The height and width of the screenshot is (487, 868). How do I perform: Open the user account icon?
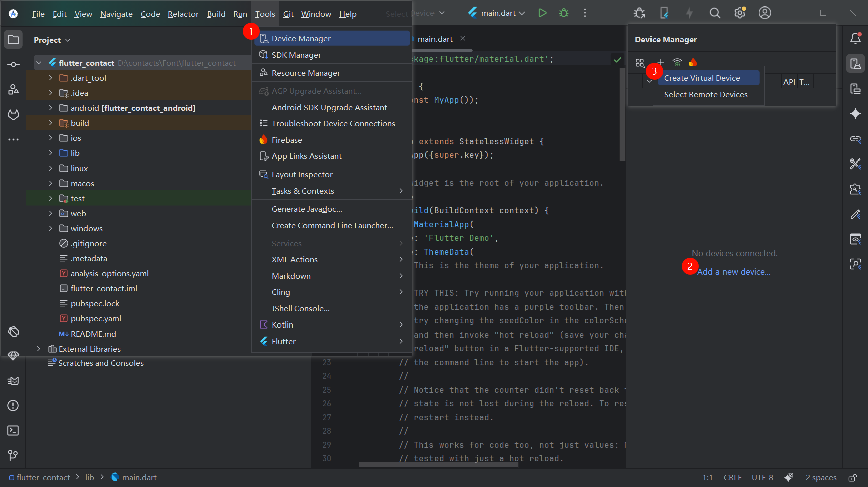pos(765,13)
